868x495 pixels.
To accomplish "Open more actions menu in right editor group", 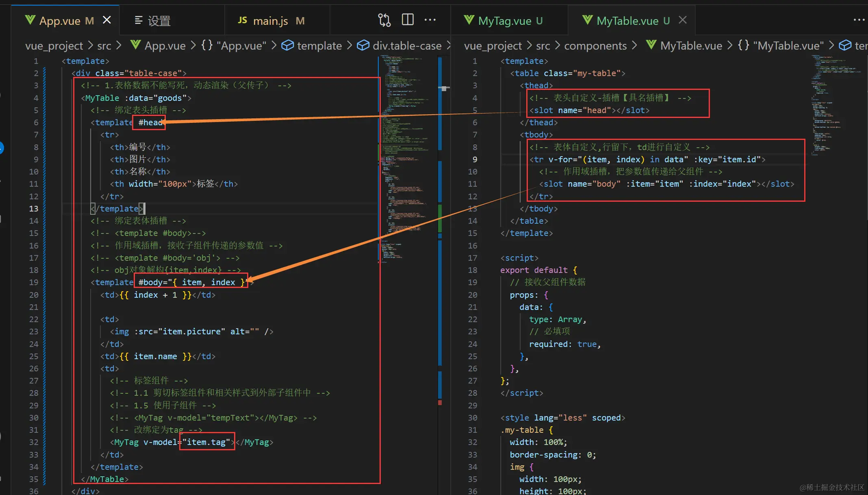I will pyautogui.click(x=859, y=20).
